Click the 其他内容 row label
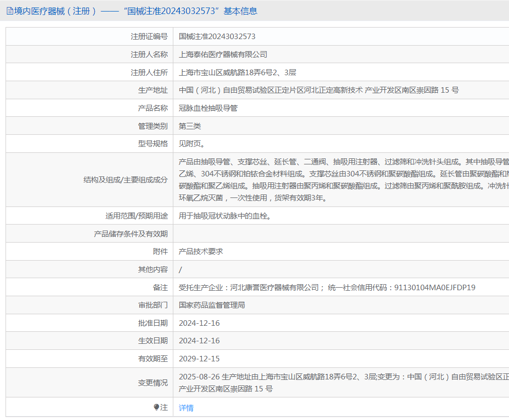Screen dimensions: 509x420 153,270
